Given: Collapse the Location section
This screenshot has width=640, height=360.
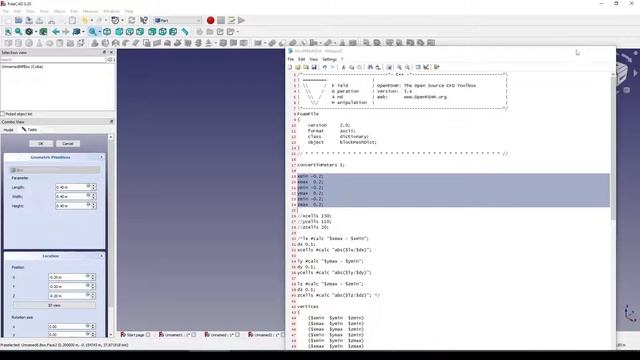Looking at the screenshot, I should pyautogui.click(x=101, y=256).
